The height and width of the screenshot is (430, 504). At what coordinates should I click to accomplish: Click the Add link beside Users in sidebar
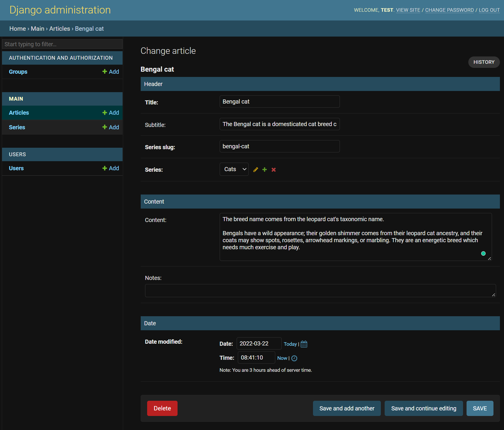(111, 168)
